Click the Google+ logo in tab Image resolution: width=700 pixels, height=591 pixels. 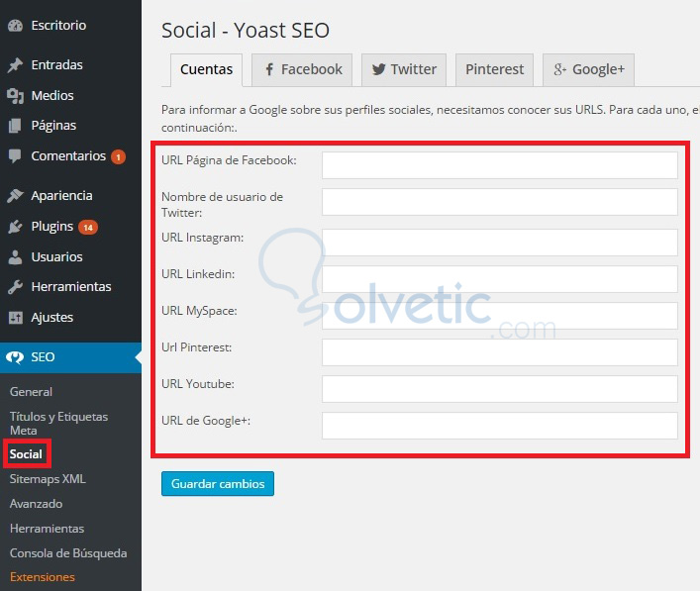tap(559, 69)
